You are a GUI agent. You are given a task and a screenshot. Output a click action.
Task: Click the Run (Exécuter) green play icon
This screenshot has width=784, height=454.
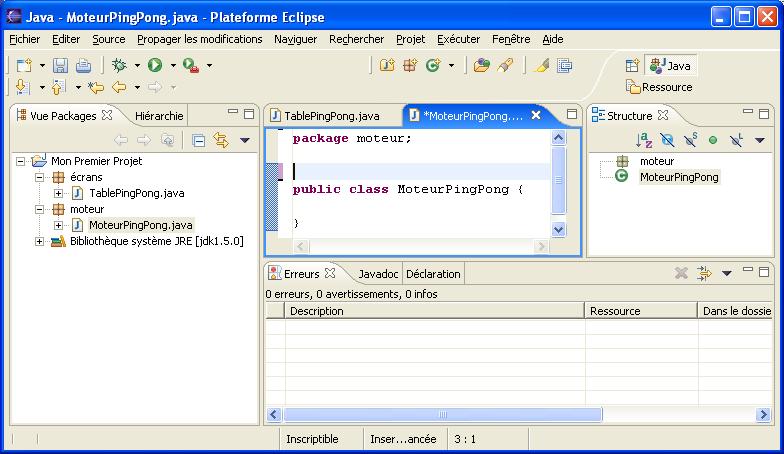pos(155,65)
